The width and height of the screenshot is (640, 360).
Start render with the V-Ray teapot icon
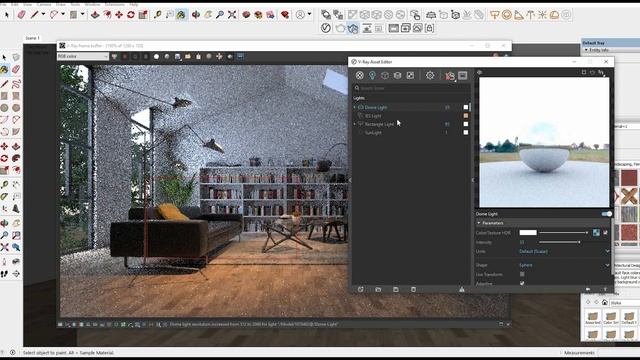(x=340, y=28)
